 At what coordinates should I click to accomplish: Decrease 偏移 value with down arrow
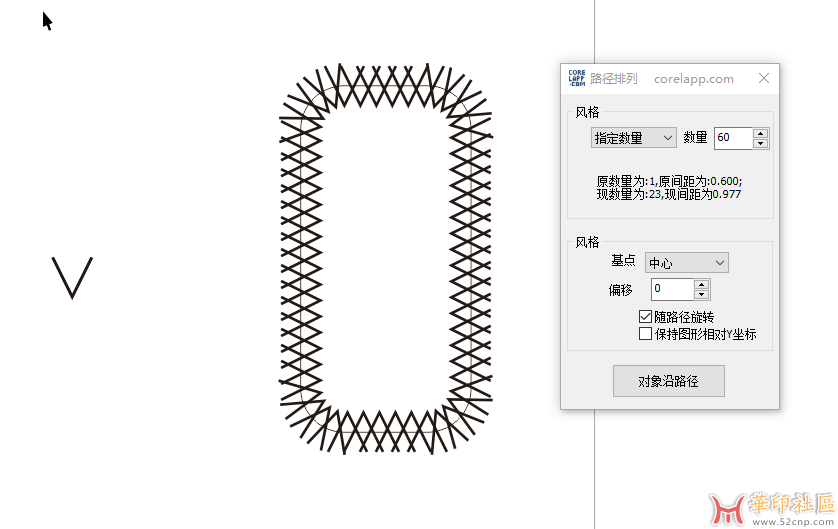click(702, 294)
